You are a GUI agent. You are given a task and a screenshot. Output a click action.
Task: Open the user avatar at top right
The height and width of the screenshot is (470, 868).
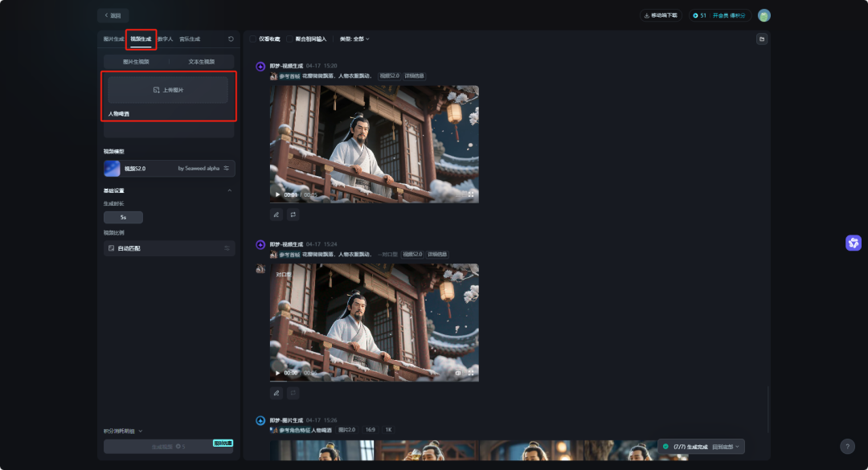(x=764, y=15)
